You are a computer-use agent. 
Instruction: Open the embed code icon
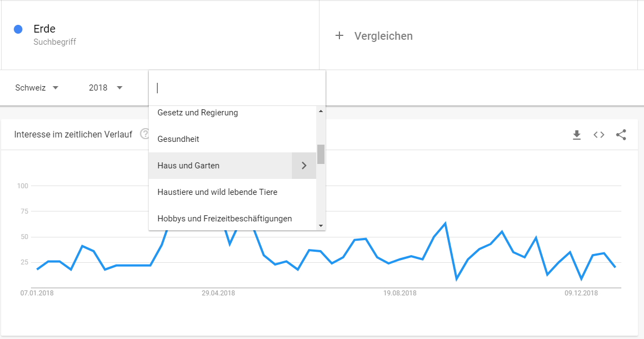[x=599, y=135]
